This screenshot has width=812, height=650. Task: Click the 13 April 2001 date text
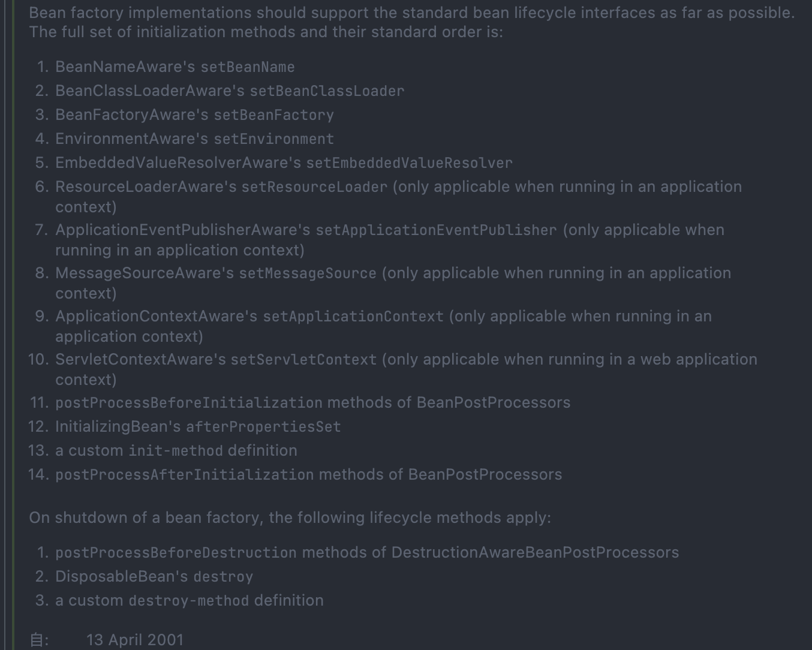click(135, 640)
